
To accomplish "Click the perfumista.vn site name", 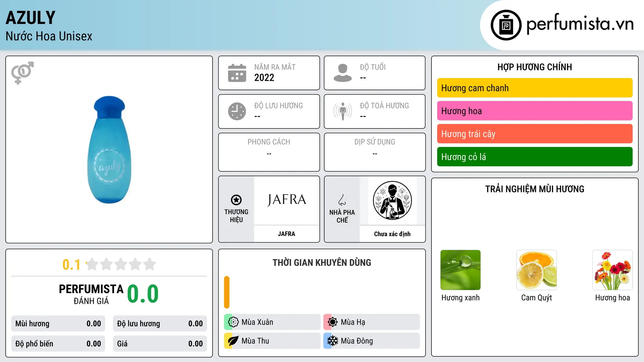I will click(x=580, y=24).
